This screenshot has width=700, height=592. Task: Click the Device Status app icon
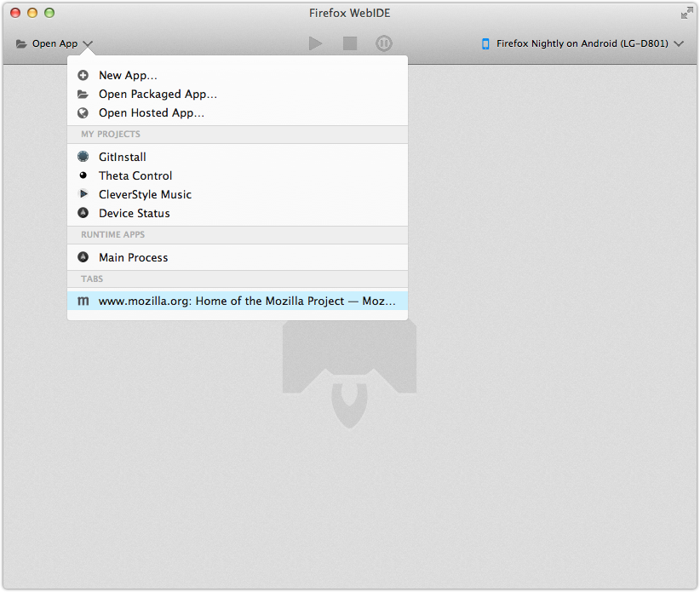pyautogui.click(x=83, y=212)
